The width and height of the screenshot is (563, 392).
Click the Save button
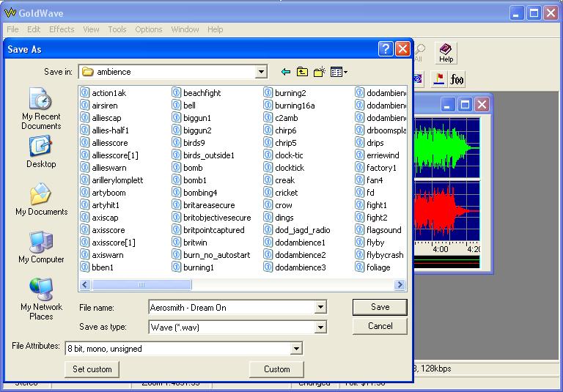380,307
